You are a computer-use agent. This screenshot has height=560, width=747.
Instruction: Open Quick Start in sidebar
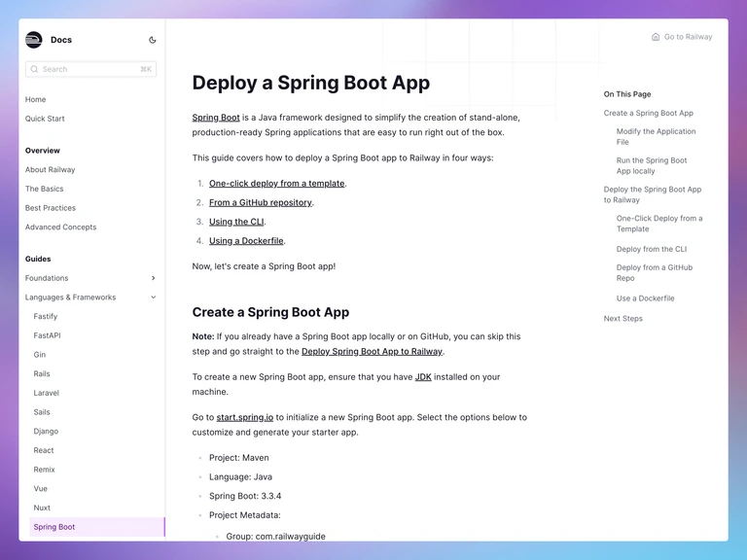click(45, 119)
